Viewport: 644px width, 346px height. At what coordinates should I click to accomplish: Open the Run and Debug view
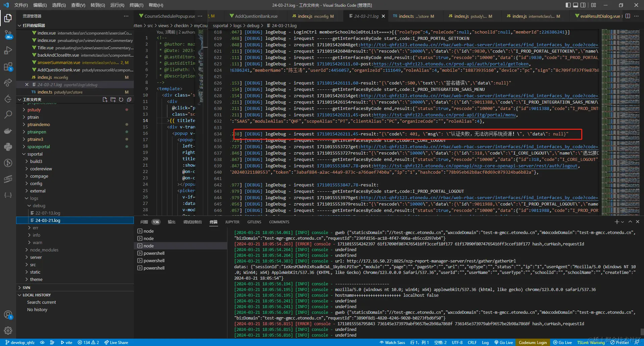tap(8, 50)
